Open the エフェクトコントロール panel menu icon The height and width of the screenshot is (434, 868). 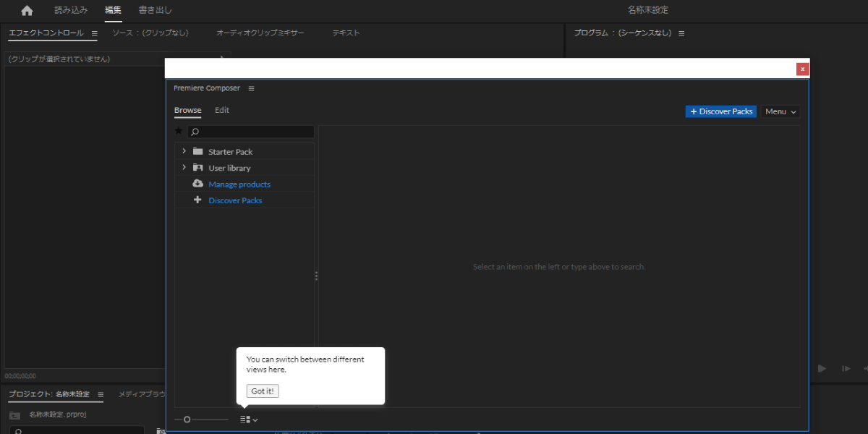point(94,33)
